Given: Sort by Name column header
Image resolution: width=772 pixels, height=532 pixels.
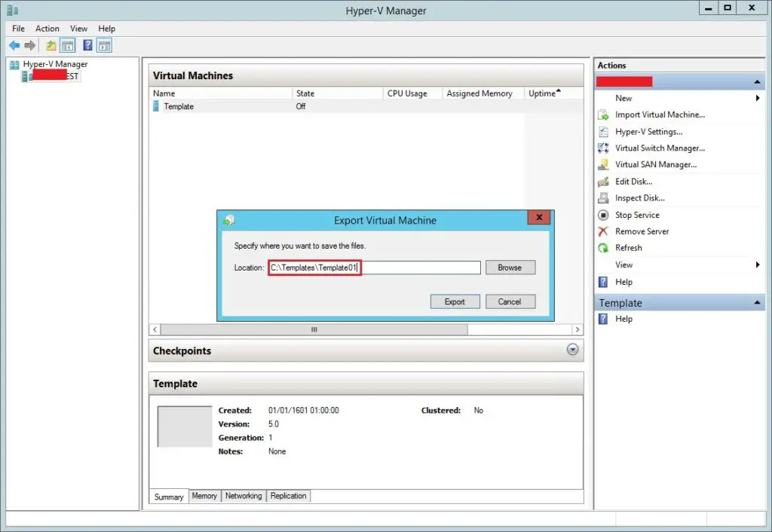Looking at the screenshot, I should (221, 93).
